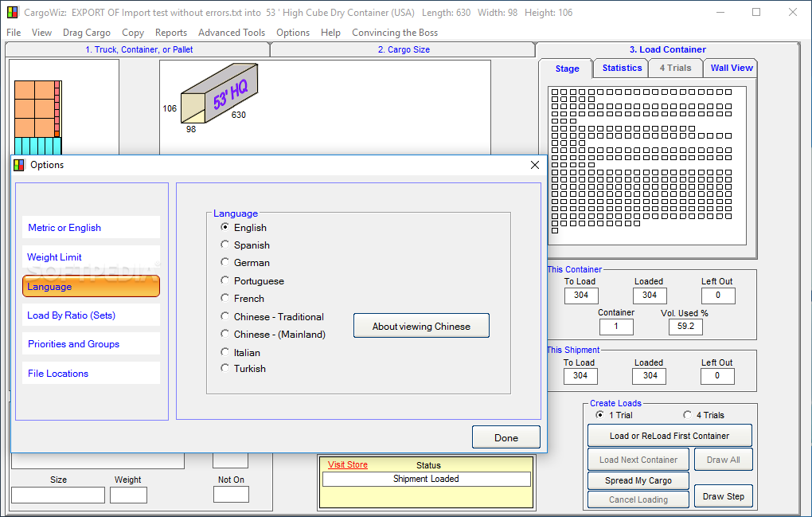Open the Copy menu
Viewport: 812px width, 517px height.
(x=133, y=33)
